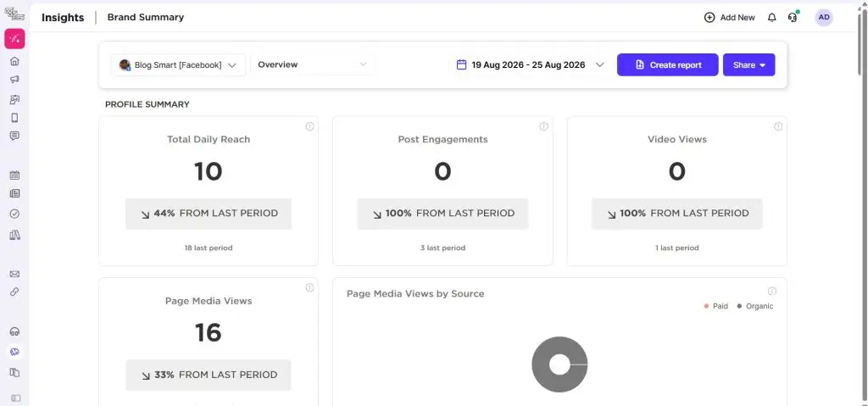
Task: Click the 33% FROM LAST PERIOD badge
Action: pos(209,375)
